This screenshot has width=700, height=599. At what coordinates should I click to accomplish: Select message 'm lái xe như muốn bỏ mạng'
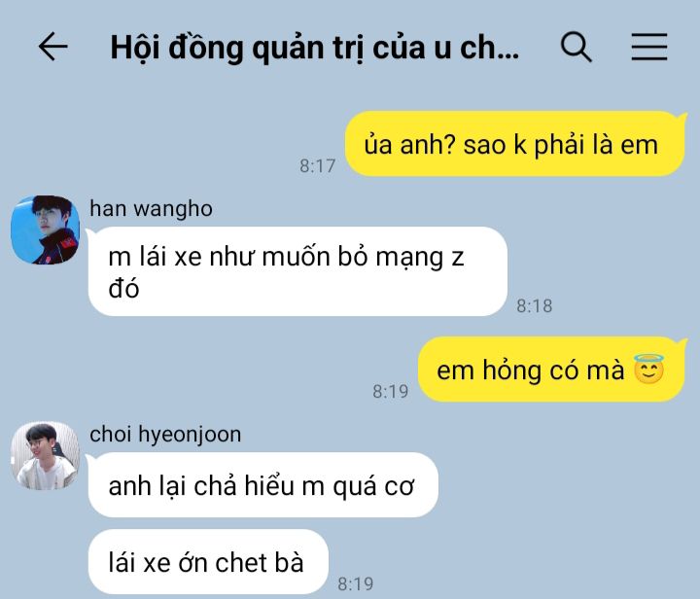coord(297,271)
